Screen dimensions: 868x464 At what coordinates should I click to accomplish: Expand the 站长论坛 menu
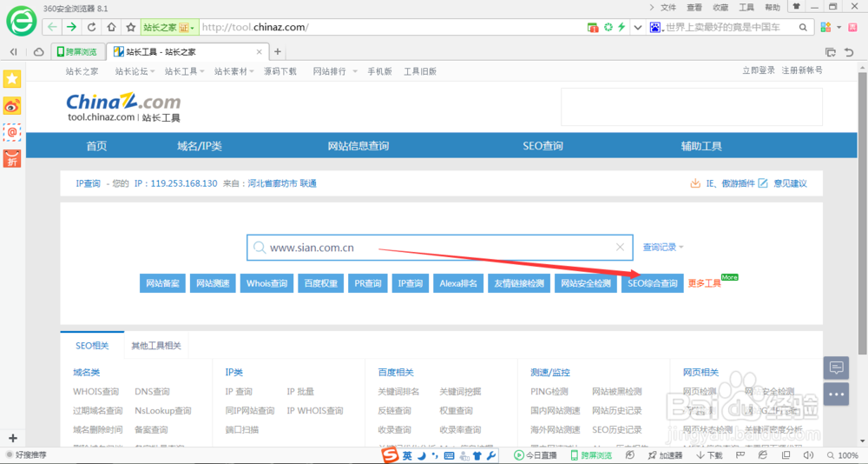click(135, 71)
